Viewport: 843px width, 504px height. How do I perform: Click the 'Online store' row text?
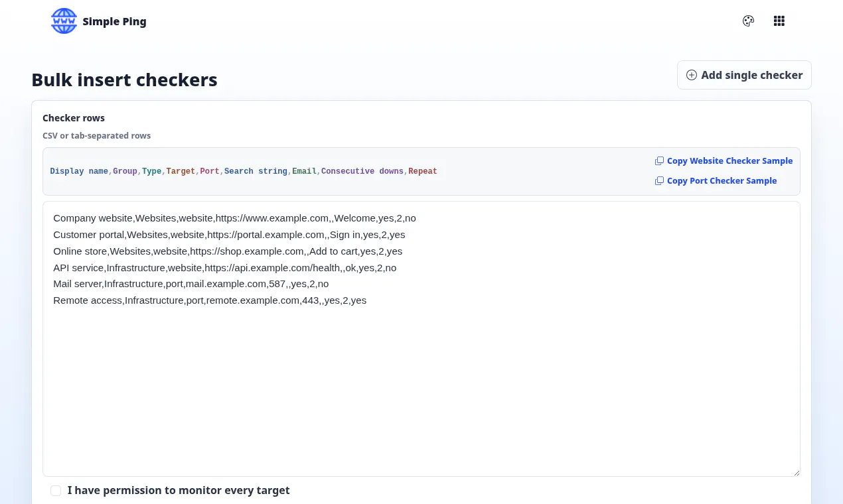click(x=228, y=251)
